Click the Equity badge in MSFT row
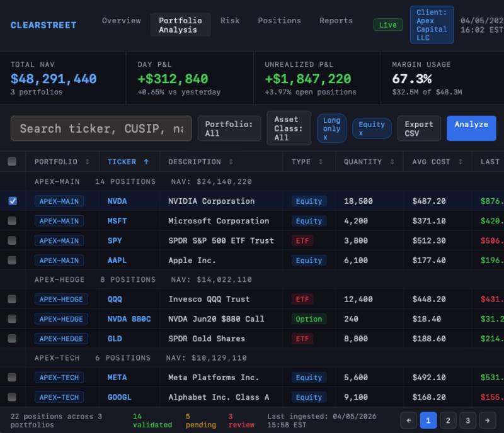504x433 pixels. (x=309, y=221)
